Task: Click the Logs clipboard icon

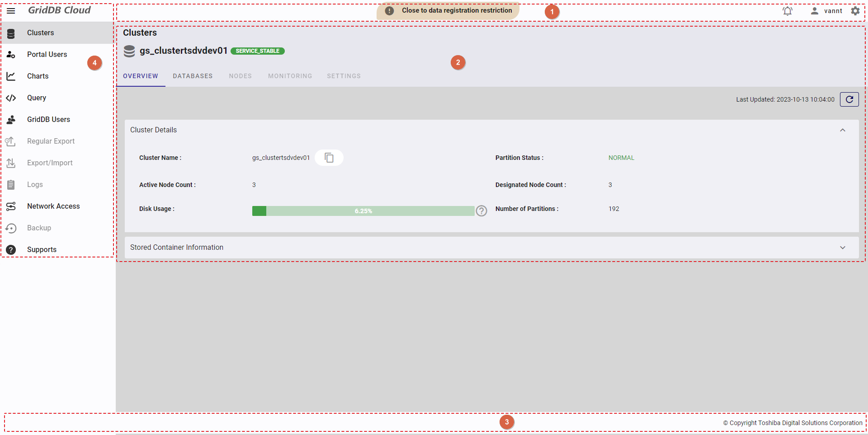Action: 11,185
